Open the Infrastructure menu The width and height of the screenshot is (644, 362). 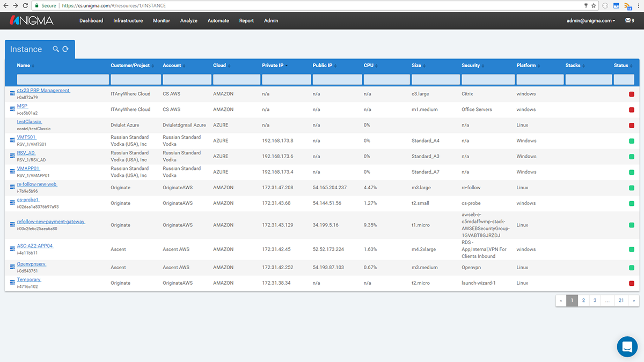pos(128,20)
